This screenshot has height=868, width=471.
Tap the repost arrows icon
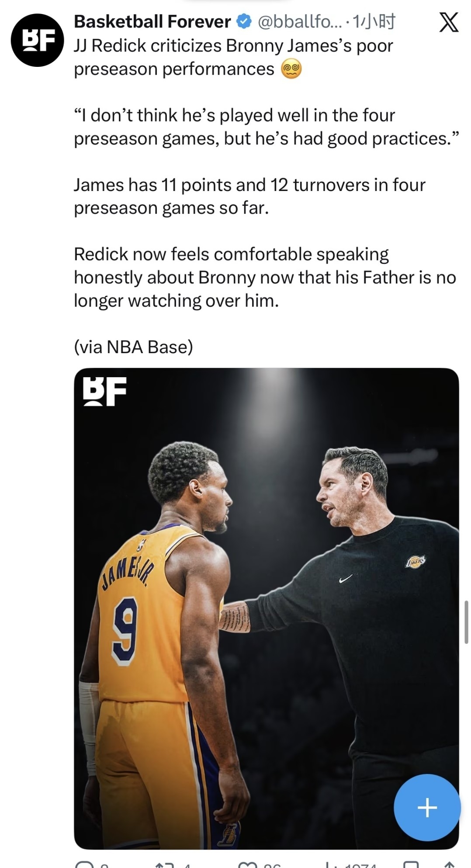[165, 865]
